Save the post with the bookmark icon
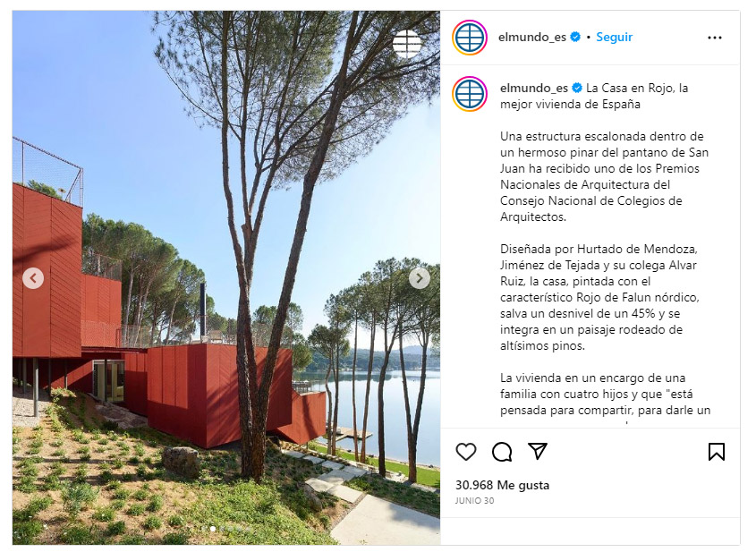This screenshot has width=756, height=552. tap(717, 452)
